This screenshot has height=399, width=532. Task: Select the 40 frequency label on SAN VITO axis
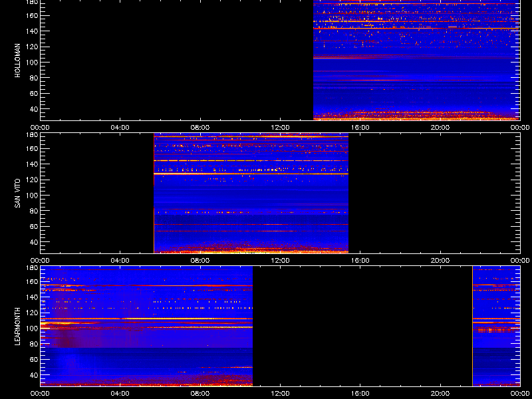pyautogui.click(x=34, y=242)
